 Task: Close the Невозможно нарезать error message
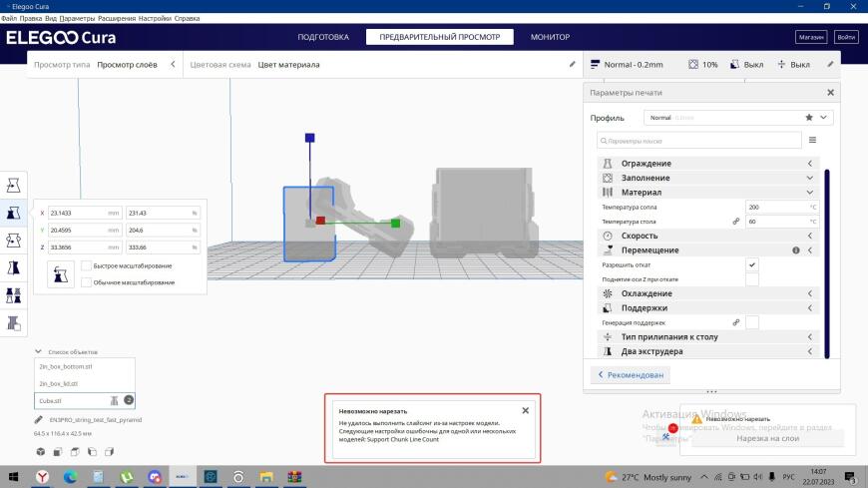[x=526, y=410]
